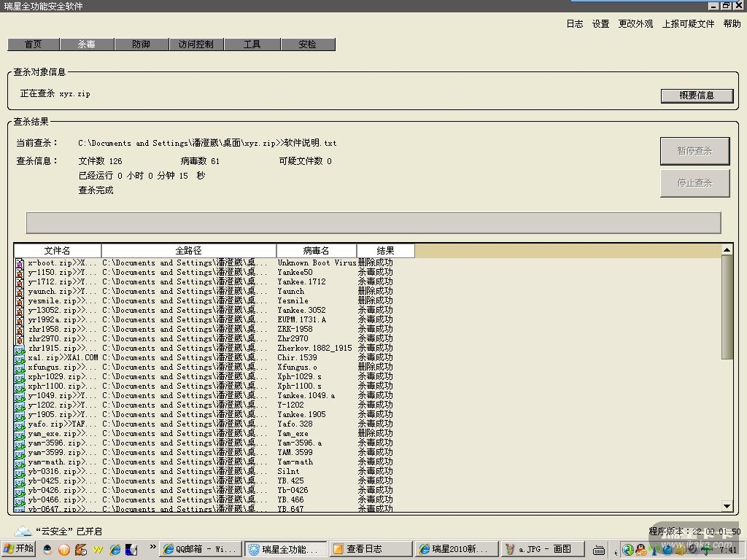Click the 暂停查杀 button
747x560 pixels.
tap(694, 151)
